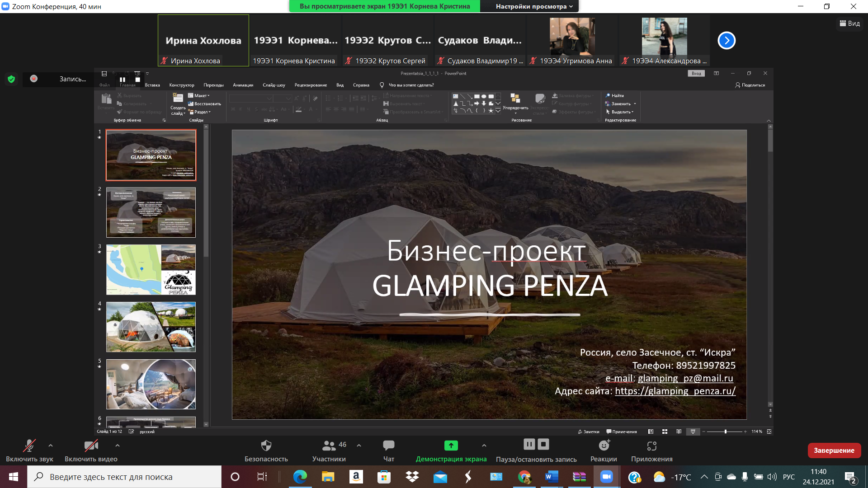Open the Приложения apps panel

(651, 451)
